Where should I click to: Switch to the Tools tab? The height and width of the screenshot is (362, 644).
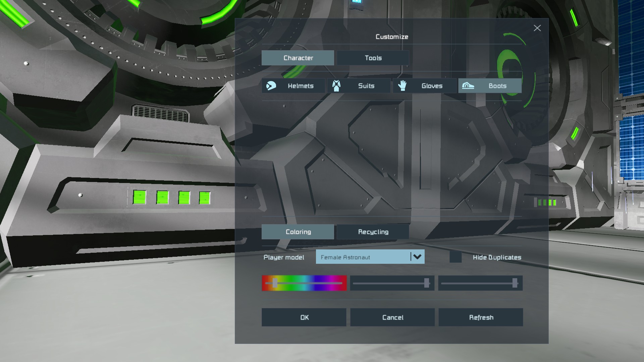[373, 58]
